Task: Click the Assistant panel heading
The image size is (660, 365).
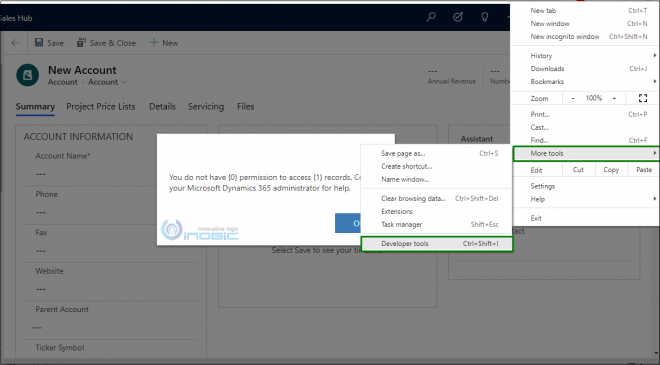Action: 476,139
